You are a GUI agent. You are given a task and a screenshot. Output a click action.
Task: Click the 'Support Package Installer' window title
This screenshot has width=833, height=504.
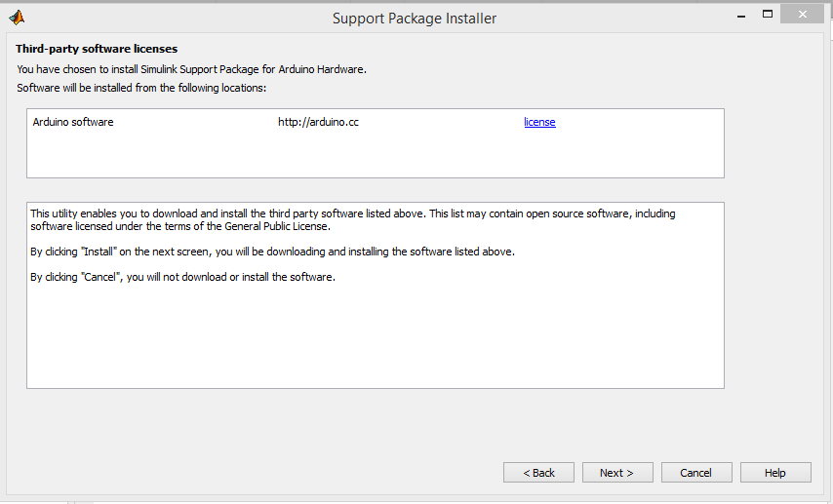coord(415,19)
